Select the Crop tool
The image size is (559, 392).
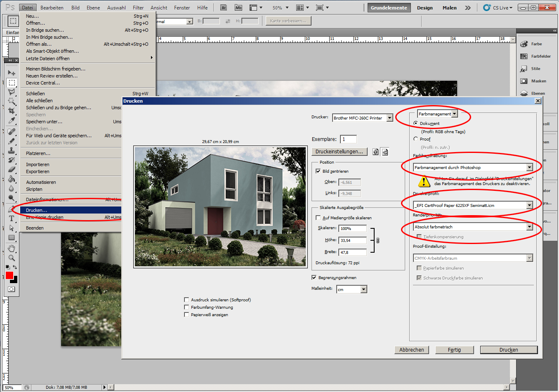tap(12, 110)
